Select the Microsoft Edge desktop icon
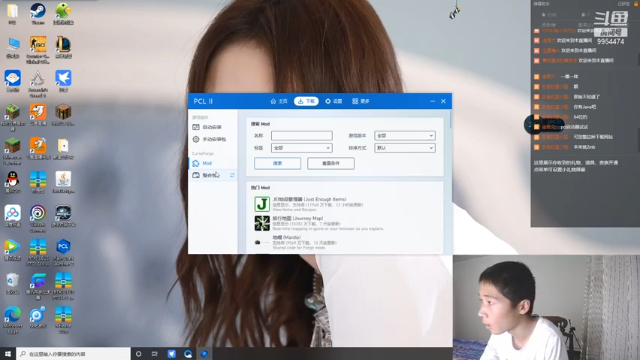Viewport: 640px width, 360px height. click(x=13, y=320)
